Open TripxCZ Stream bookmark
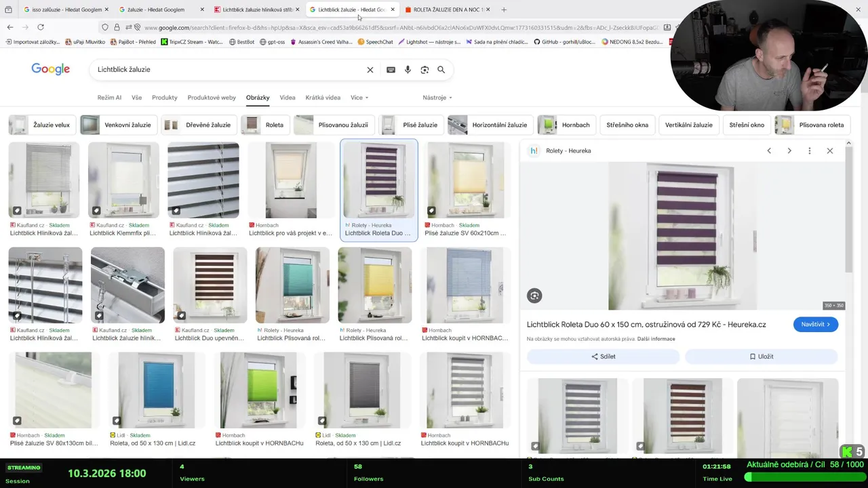 point(192,42)
